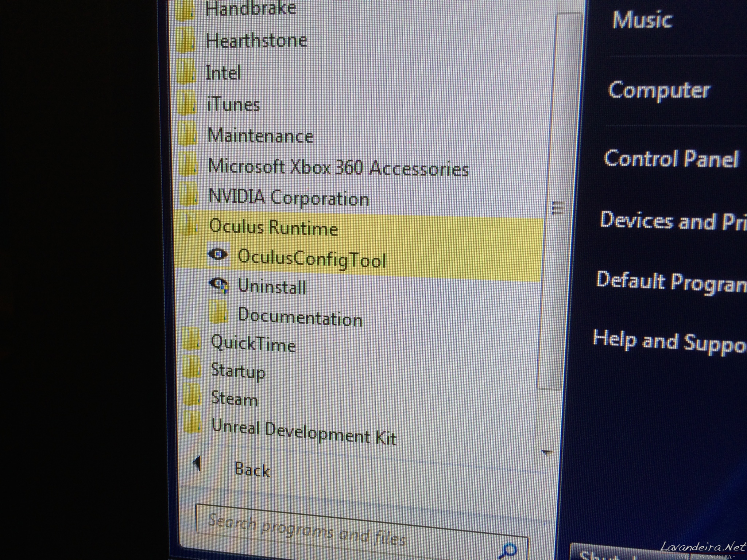747x560 pixels.
Task: Expand the Microsoft Xbox 360 Accessories folder
Action: pyautogui.click(x=338, y=168)
